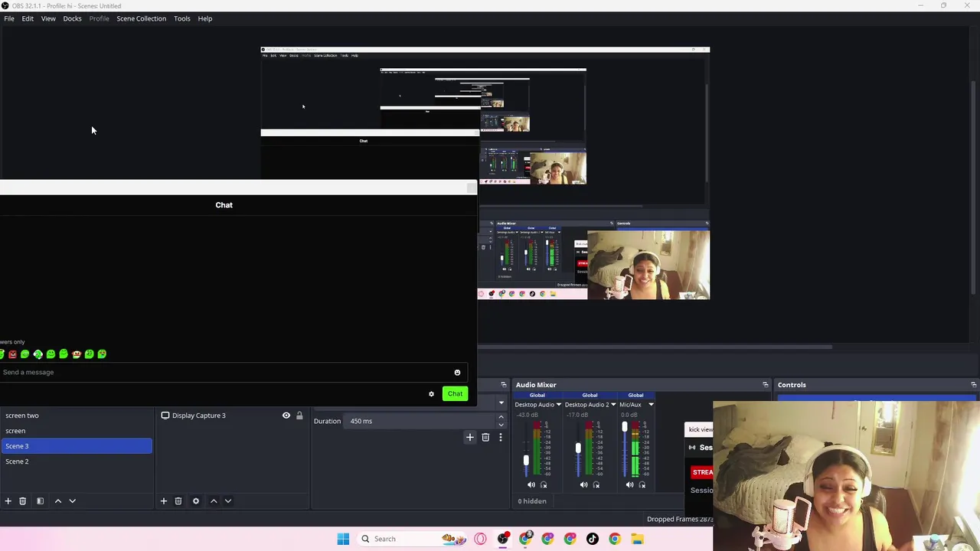Open TikTok from the taskbar

tap(592, 539)
